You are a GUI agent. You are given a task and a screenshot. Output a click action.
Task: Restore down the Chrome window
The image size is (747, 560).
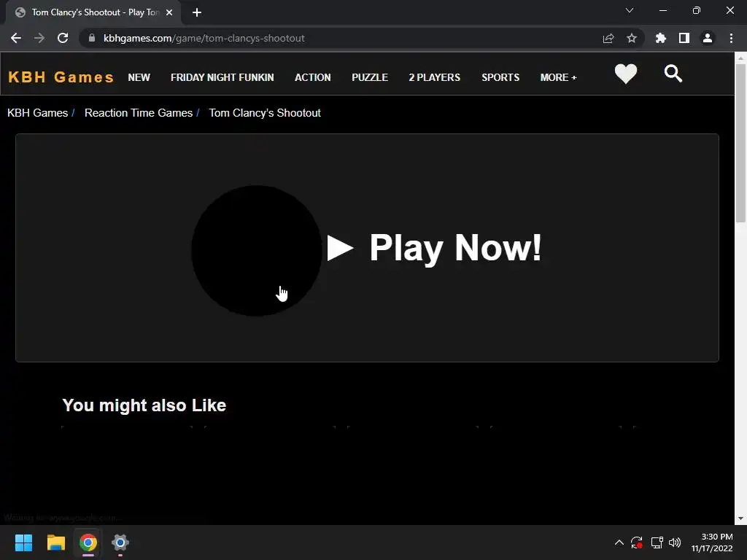pos(696,10)
